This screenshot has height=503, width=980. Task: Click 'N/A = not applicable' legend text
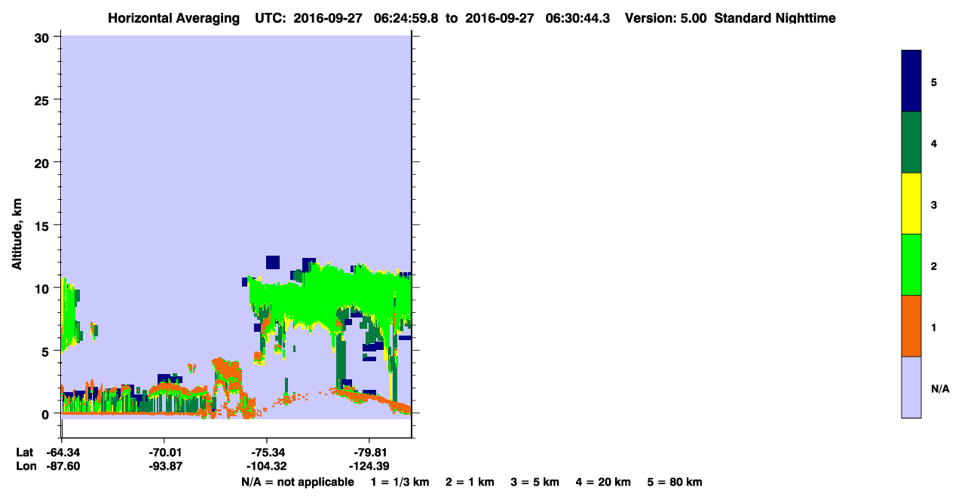[x=298, y=482]
